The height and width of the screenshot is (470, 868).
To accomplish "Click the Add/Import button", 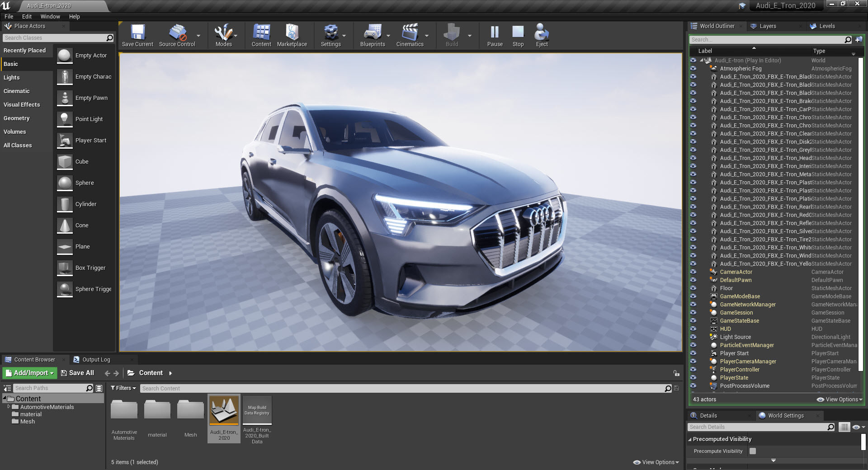I will (30, 373).
